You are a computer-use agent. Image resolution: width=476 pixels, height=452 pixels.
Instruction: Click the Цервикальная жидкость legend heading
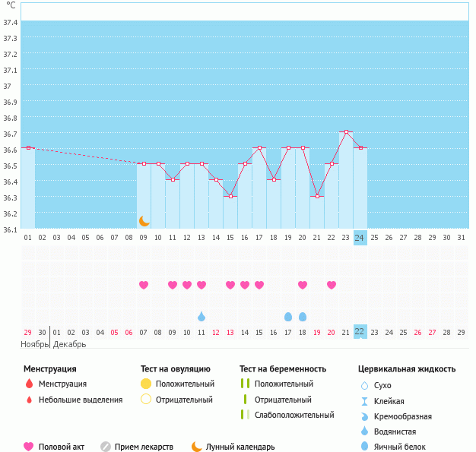coord(407,369)
